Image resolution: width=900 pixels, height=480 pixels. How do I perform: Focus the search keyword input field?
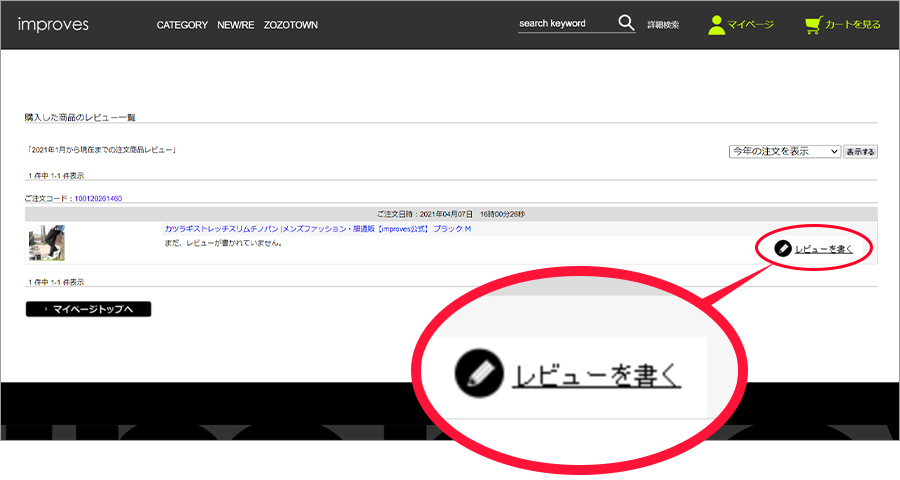coord(565,24)
